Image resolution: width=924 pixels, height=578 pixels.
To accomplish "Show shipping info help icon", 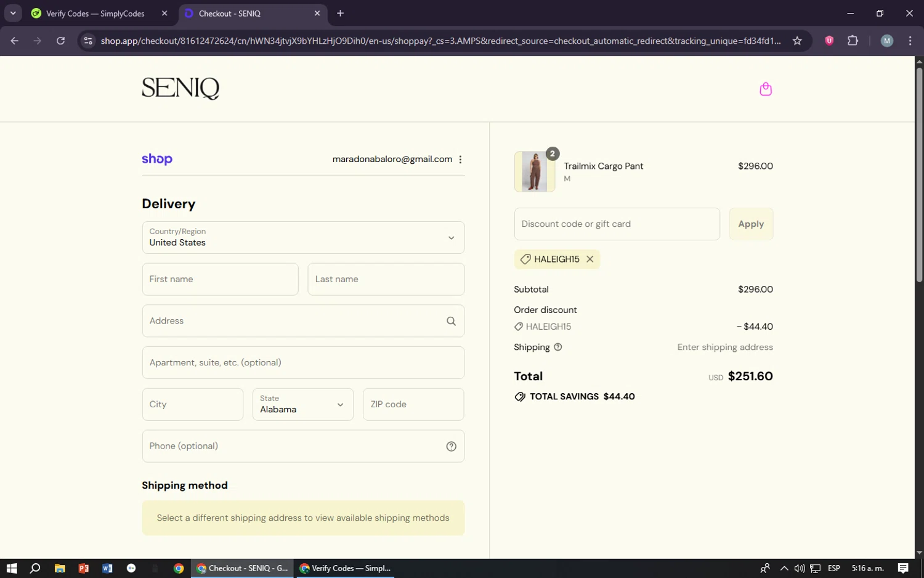I will point(558,347).
